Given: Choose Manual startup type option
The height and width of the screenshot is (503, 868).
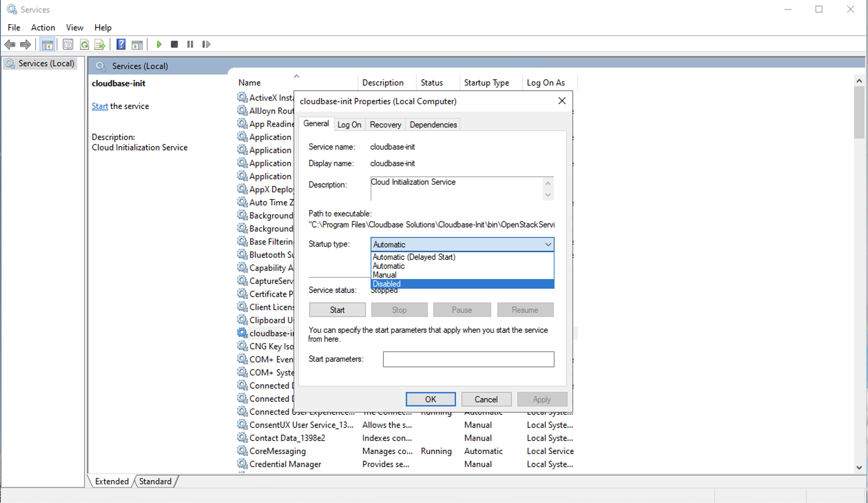Looking at the screenshot, I should click(462, 275).
